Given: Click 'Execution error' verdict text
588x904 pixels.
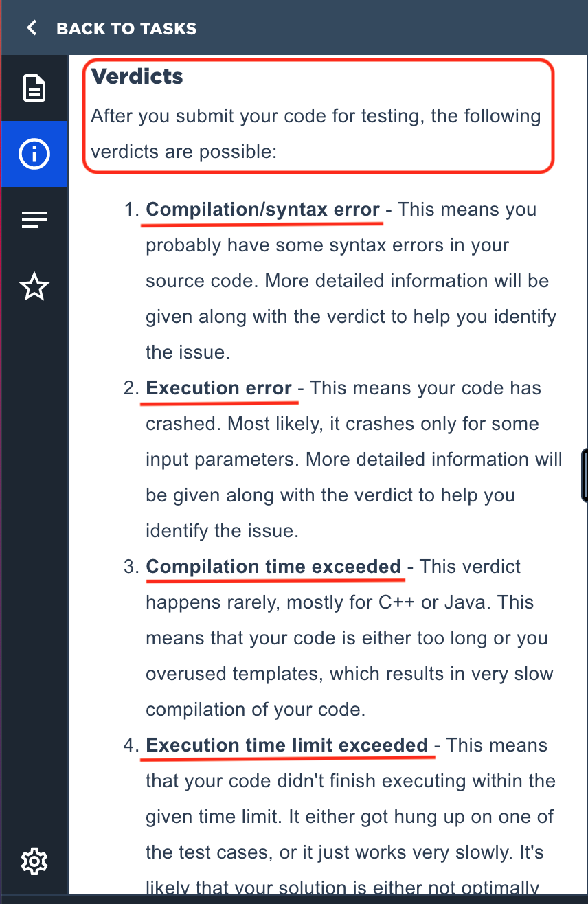Looking at the screenshot, I should (x=219, y=388).
